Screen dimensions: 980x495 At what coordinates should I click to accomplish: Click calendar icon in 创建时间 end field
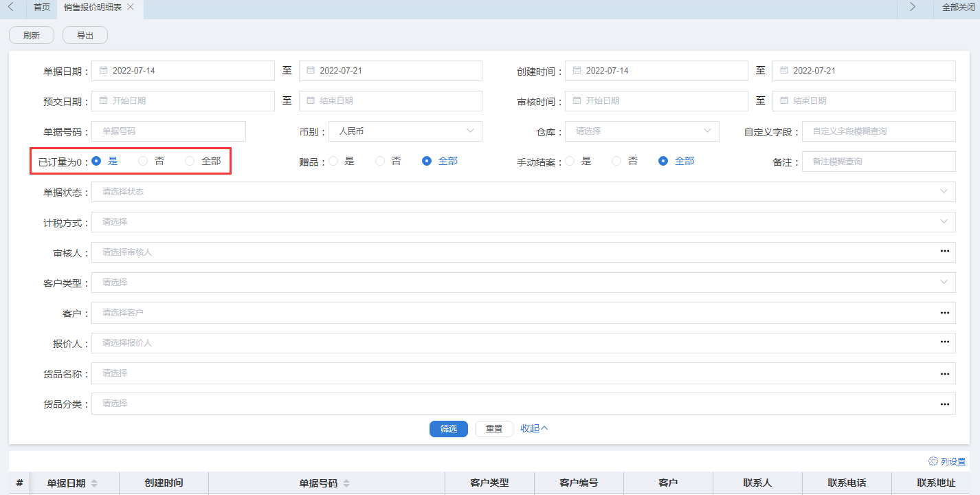pyautogui.click(x=784, y=70)
